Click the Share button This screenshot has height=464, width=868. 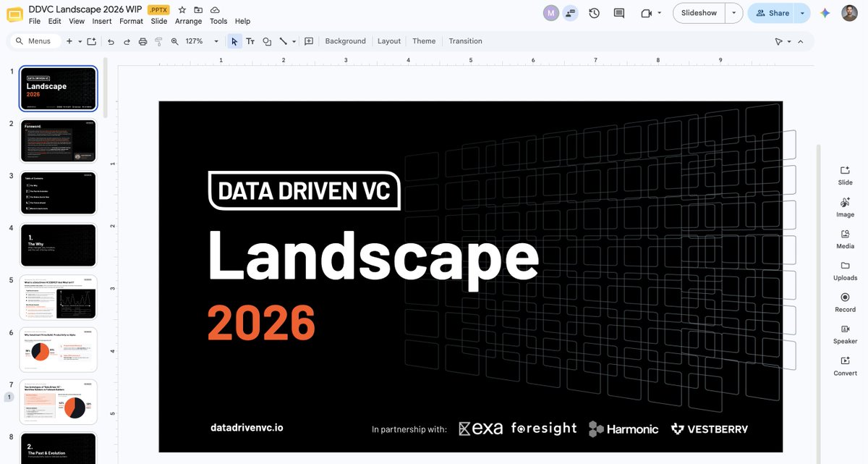[771, 13]
